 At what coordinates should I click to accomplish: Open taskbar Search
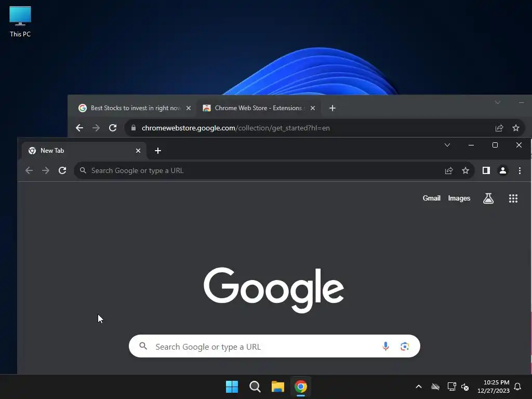pos(255,387)
